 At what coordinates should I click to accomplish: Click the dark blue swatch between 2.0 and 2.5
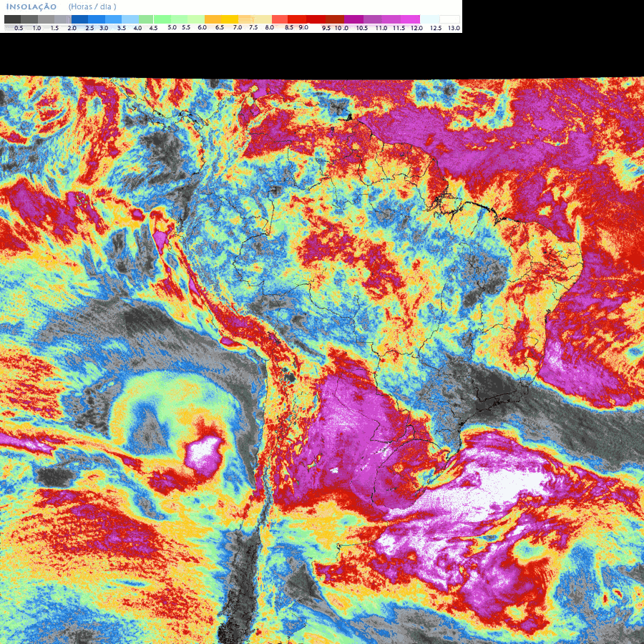(79, 19)
